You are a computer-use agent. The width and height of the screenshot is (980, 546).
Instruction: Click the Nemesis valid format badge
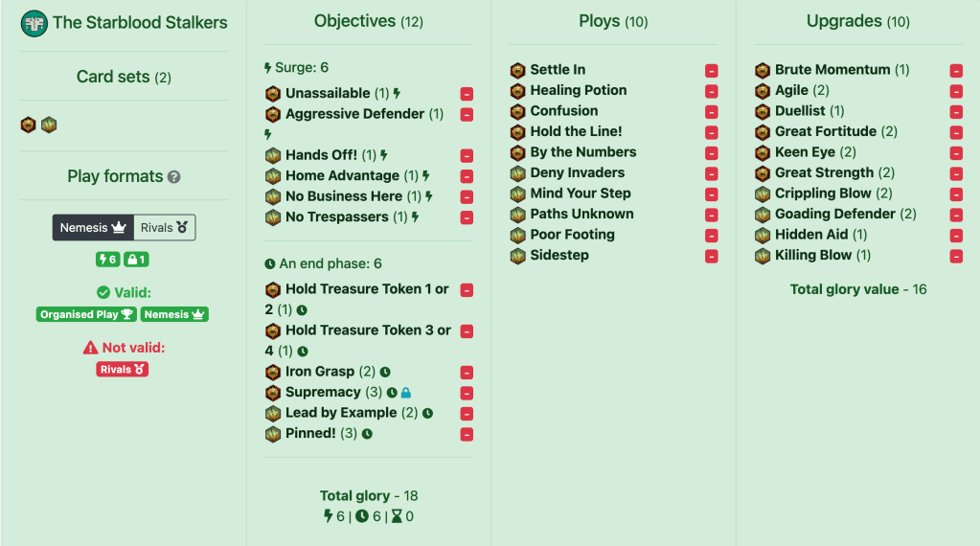click(174, 314)
